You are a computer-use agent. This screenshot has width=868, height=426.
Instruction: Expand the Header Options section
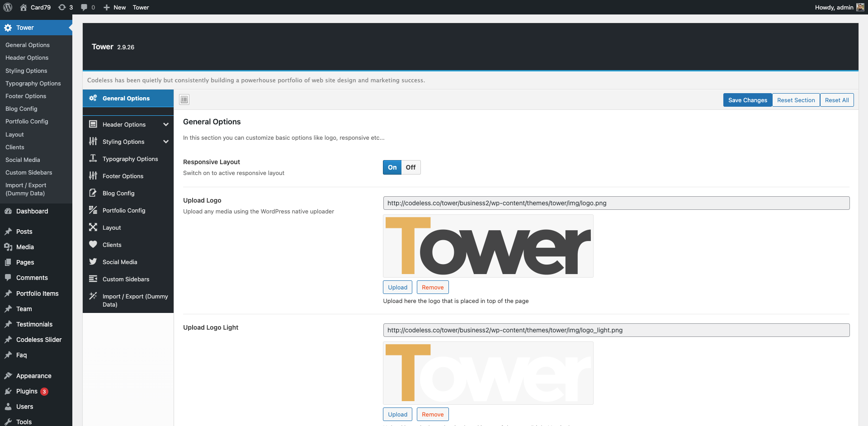[166, 124]
